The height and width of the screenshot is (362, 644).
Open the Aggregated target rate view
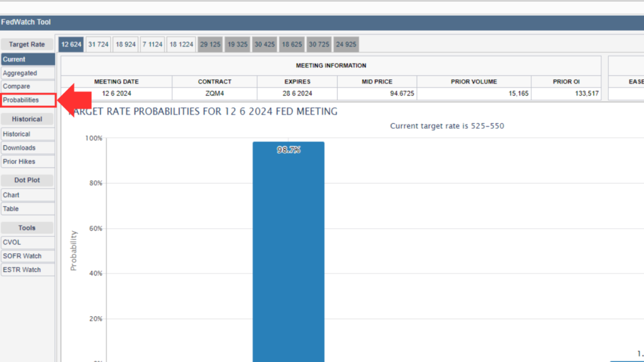click(x=28, y=73)
